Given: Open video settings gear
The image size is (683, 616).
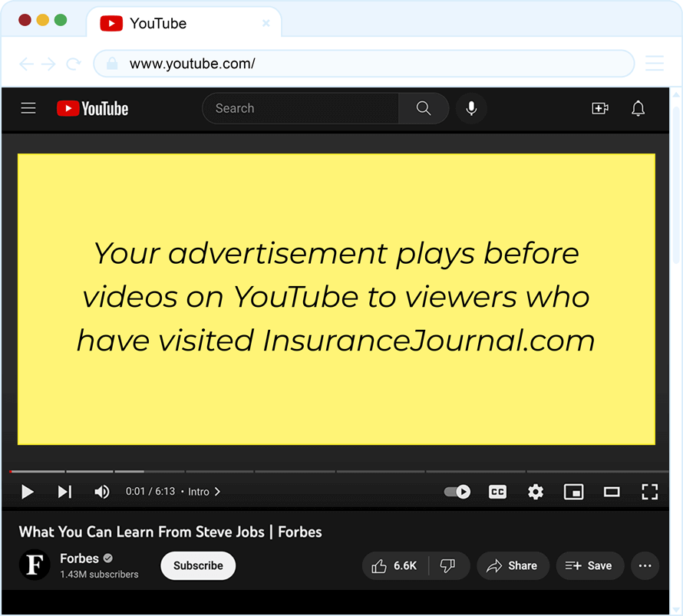Looking at the screenshot, I should point(536,492).
